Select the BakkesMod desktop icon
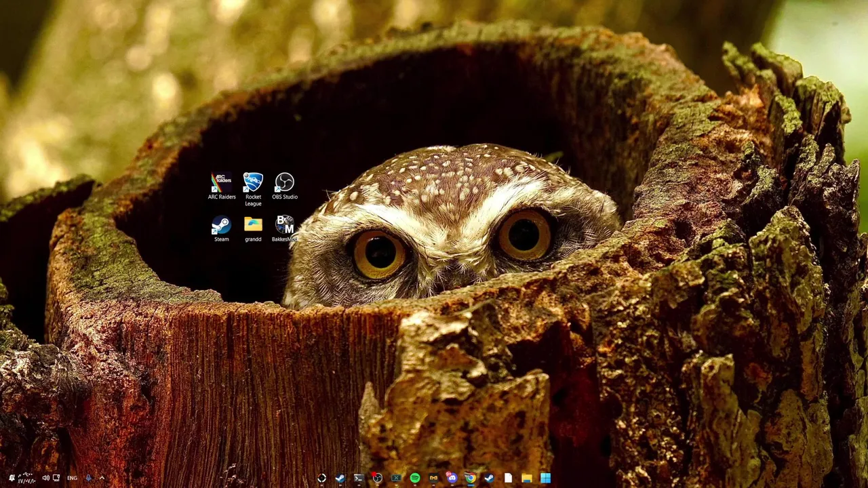The image size is (868, 488). 285,228
